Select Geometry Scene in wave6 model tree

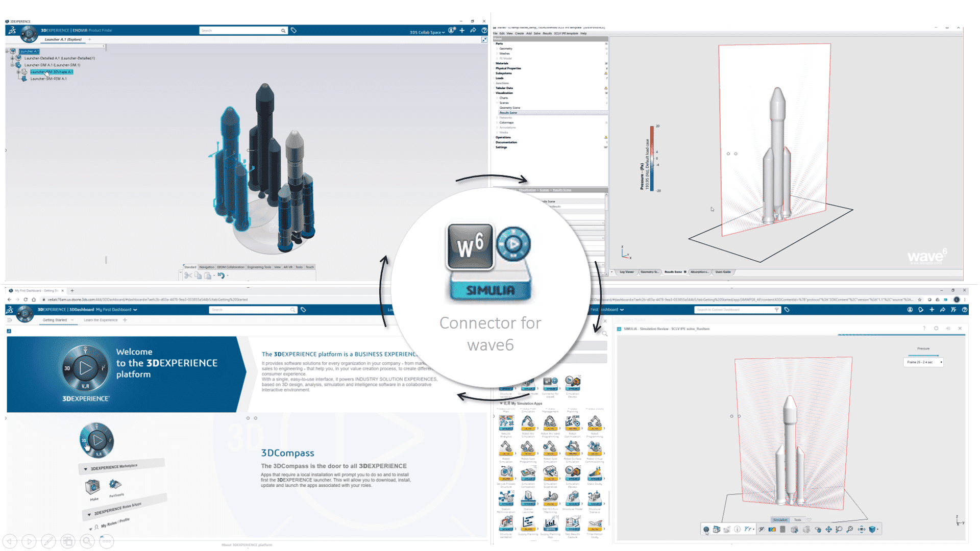509,108
